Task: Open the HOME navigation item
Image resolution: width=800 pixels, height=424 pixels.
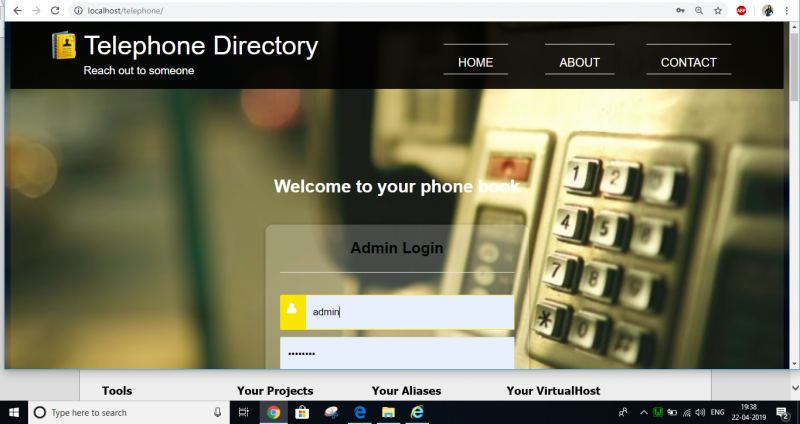Action: (x=476, y=62)
